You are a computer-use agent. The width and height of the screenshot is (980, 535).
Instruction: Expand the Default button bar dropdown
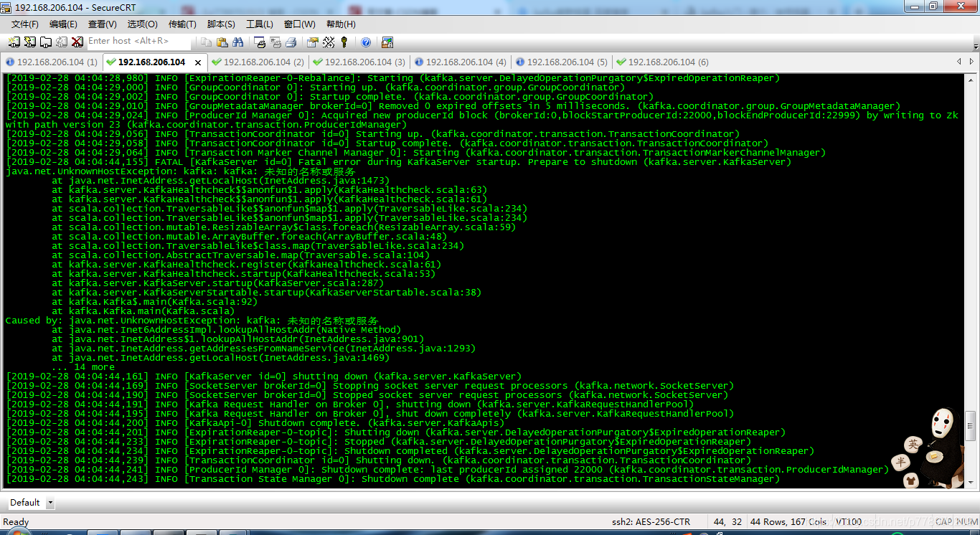click(50, 502)
